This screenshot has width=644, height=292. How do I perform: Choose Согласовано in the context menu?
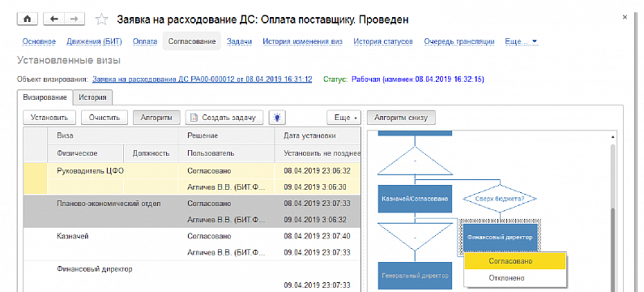(514, 260)
